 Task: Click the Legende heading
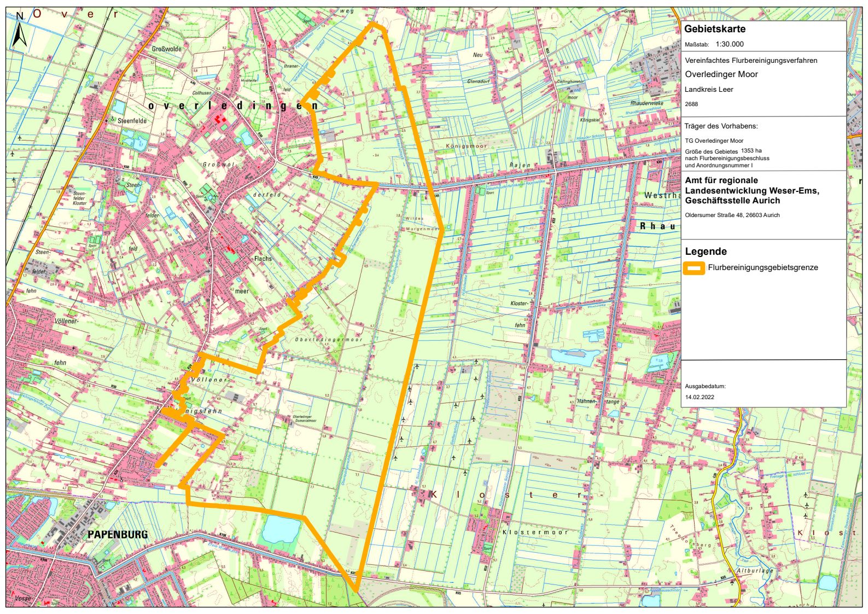point(706,252)
